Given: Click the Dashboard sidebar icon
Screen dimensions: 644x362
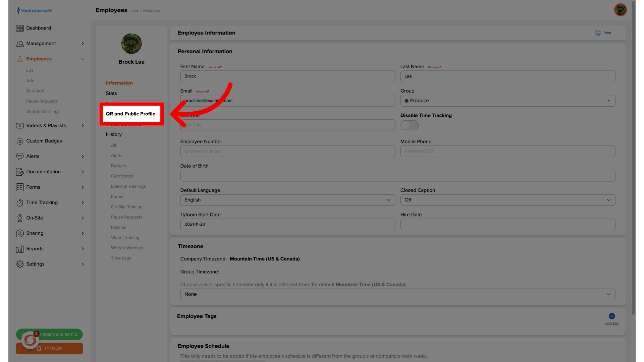Looking at the screenshot, I should 20,28.
